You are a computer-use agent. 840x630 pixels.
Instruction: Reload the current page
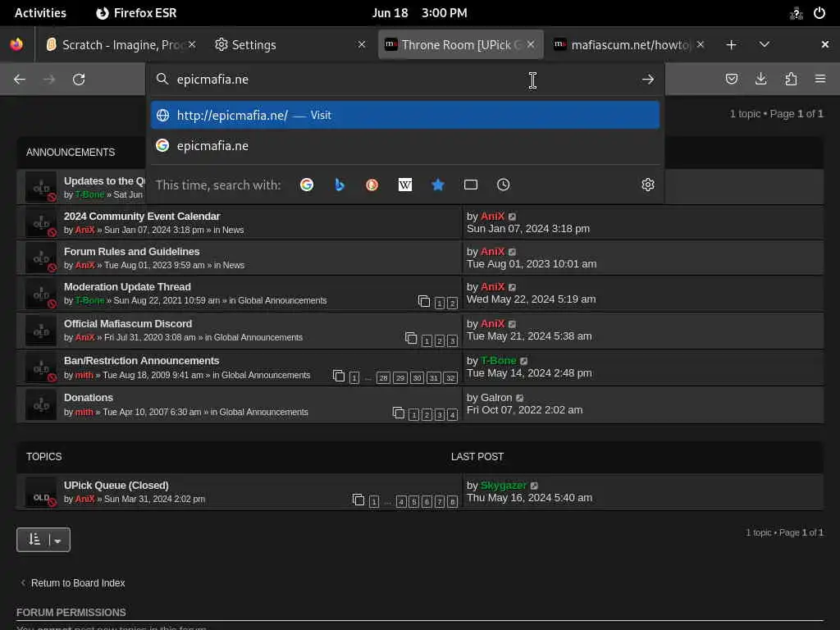pyautogui.click(x=79, y=80)
